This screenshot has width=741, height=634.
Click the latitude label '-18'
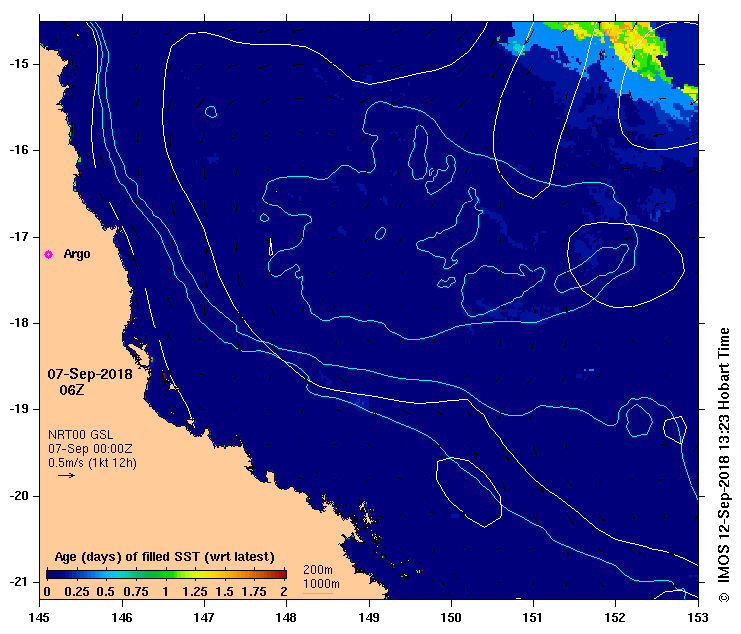18,323
